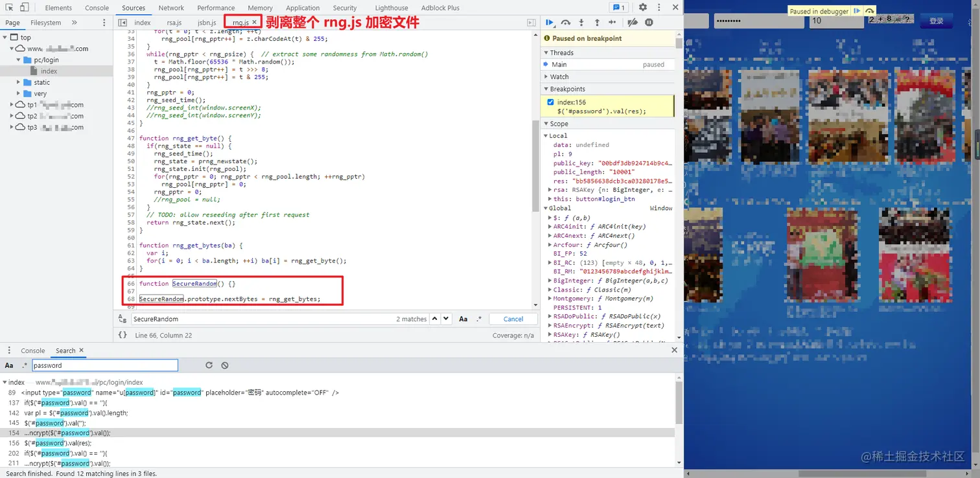Click the password search query field
Screen dimensions: 980x478
pyautogui.click(x=105, y=365)
